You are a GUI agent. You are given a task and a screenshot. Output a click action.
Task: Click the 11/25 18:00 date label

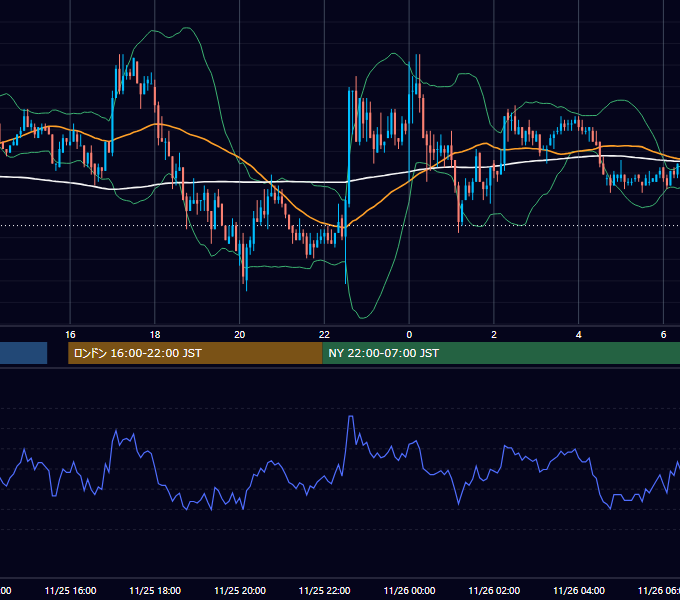[x=155, y=590]
